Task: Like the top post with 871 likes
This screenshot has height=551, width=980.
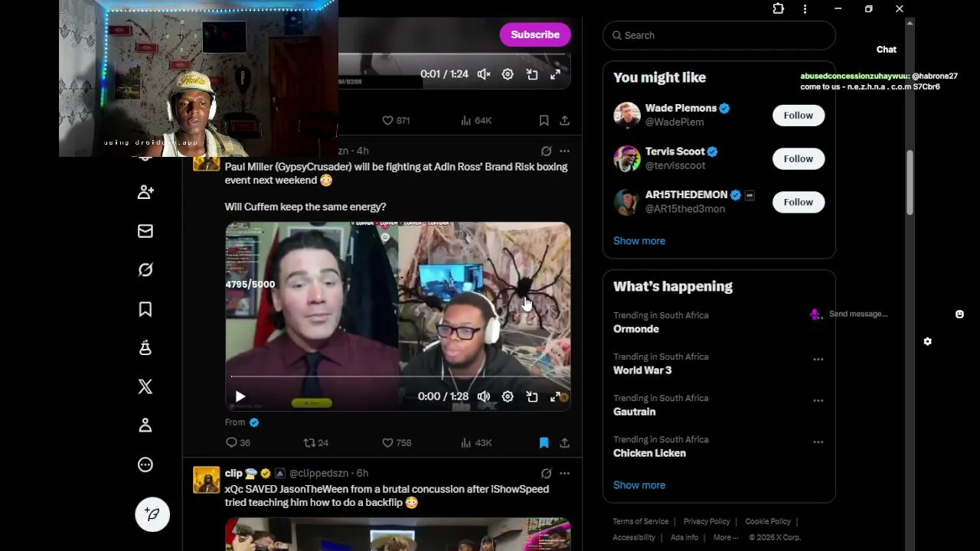Action: 396,120
